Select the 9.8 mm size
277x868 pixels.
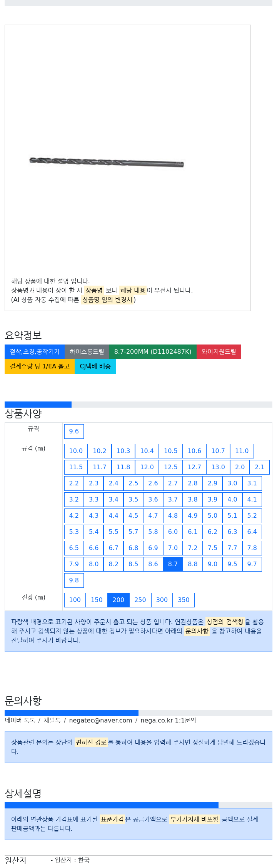74,580
